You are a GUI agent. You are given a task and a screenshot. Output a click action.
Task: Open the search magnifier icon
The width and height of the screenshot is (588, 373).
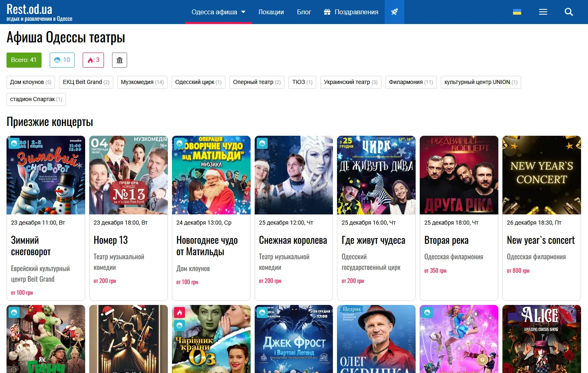[568, 12]
